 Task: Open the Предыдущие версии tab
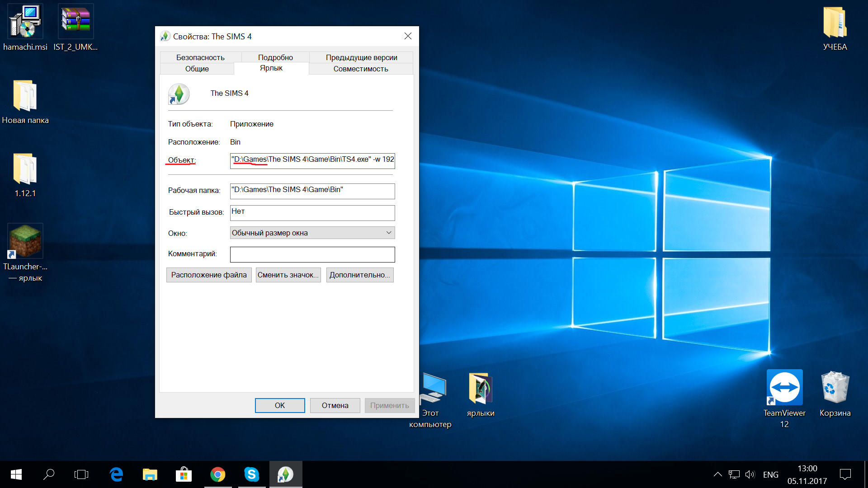(x=361, y=57)
